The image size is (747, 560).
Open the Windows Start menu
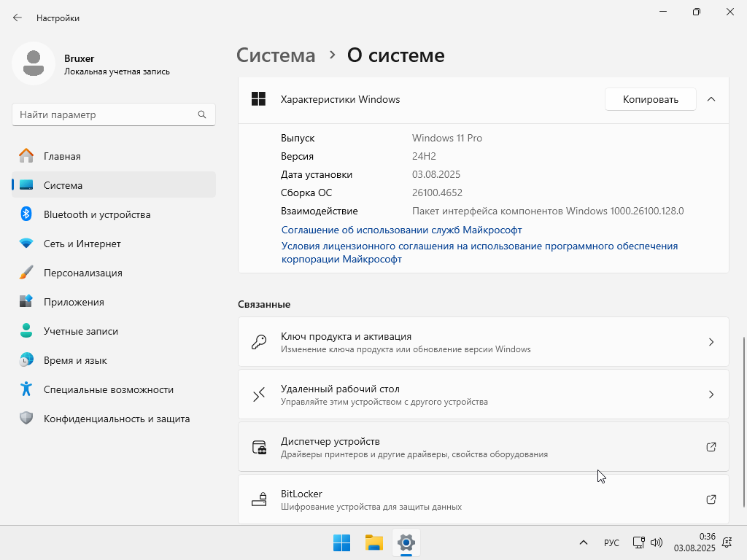(x=341, y=542)
